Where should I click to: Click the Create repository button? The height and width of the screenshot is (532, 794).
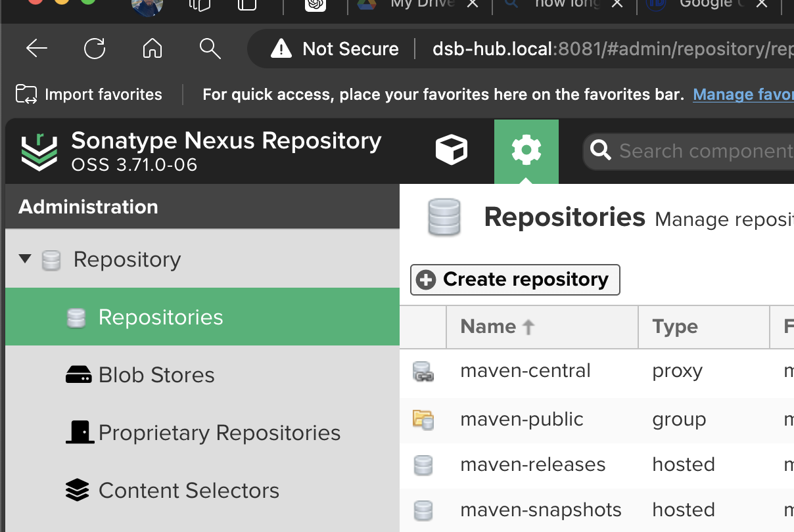pos(515,280)
